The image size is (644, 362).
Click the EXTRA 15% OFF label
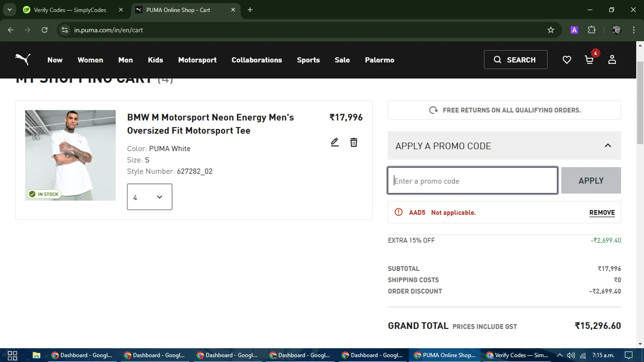coord(411,240)
